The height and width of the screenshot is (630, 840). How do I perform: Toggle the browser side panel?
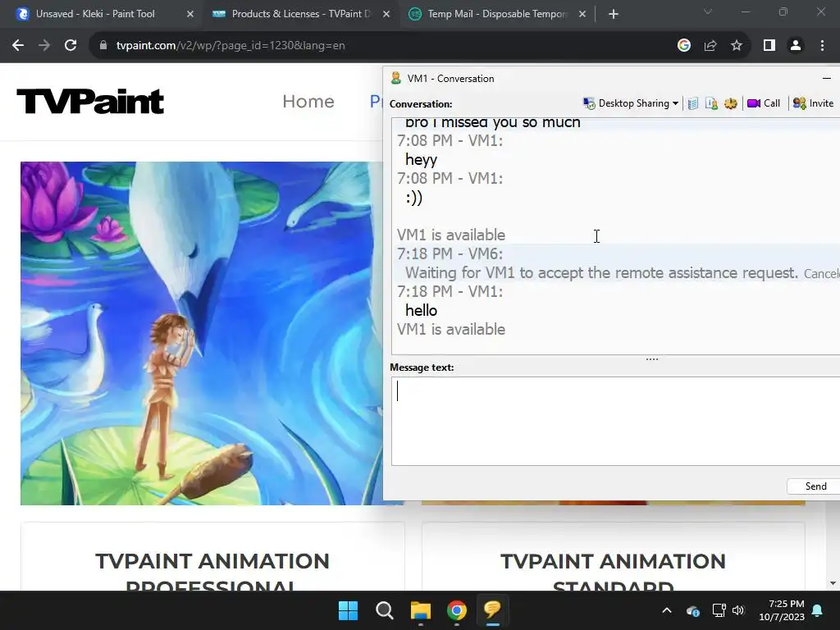769,46
